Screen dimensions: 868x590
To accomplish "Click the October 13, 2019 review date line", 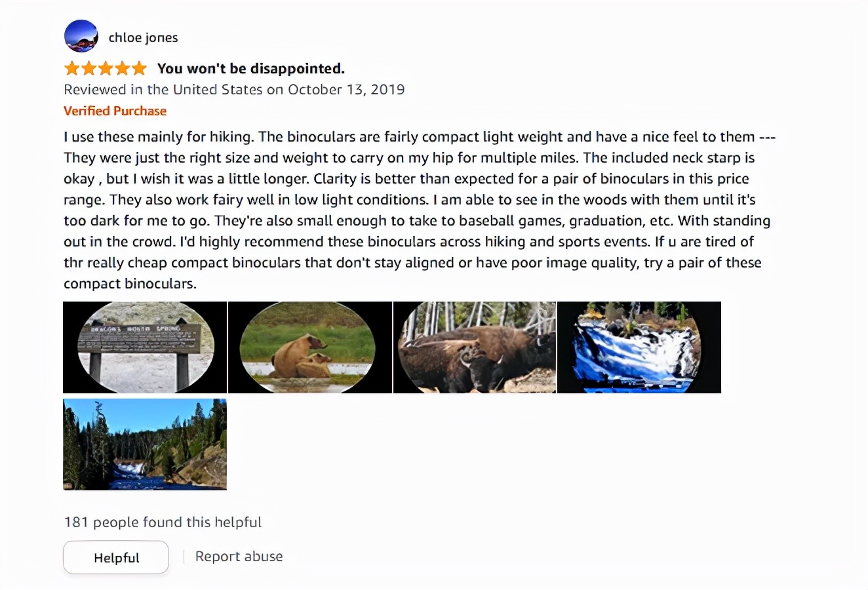I will (234, 90).
